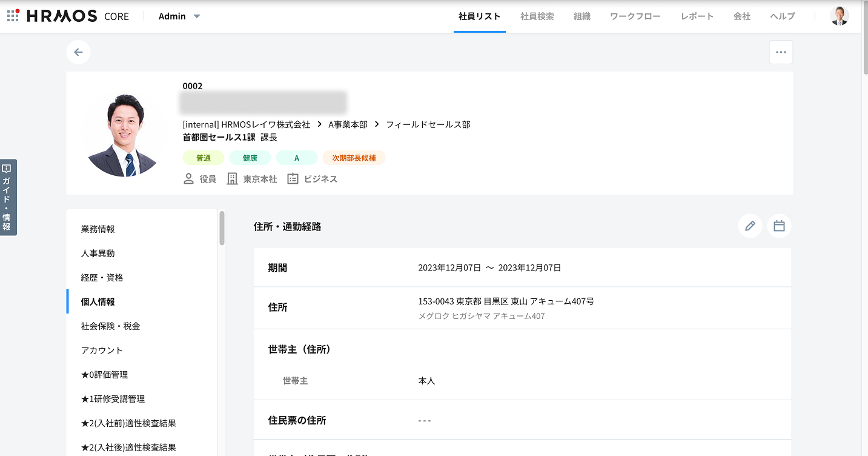868x456 pixels.
Task: Click the building icon beside 東京本社
Action: 232,179
